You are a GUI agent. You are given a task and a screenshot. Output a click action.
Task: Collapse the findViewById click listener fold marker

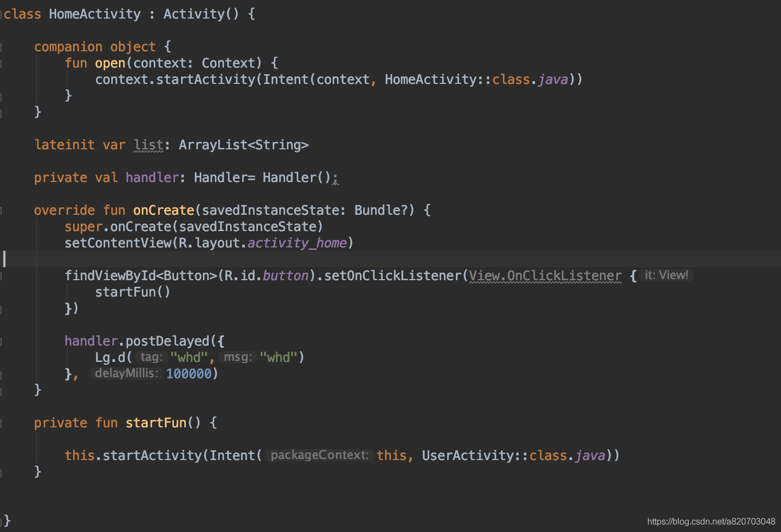(x=1, y=276)
